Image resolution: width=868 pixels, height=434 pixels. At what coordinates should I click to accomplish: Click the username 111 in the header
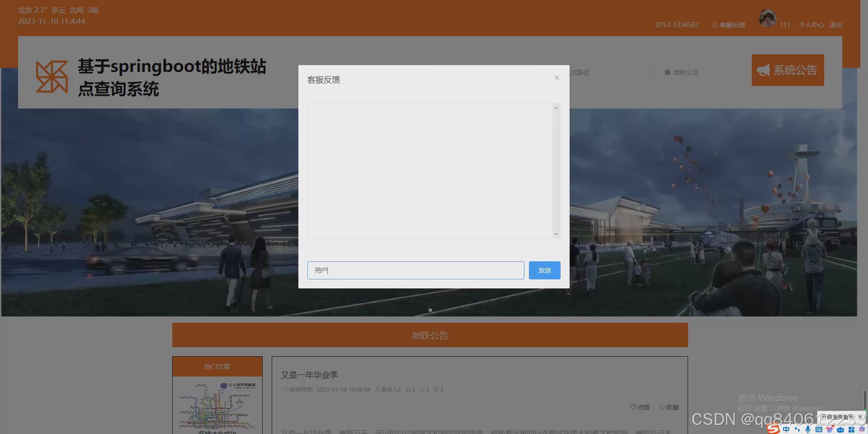tap(785, 25)
